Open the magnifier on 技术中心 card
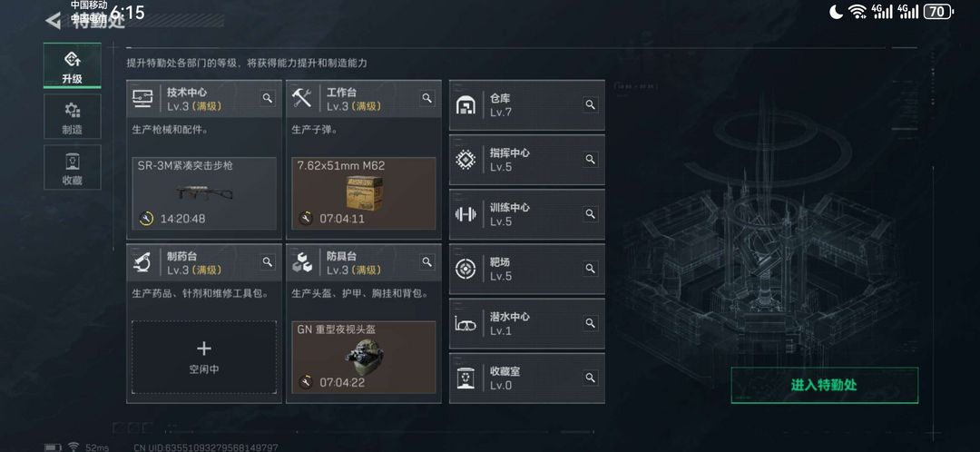 click(x=268, y=98)
